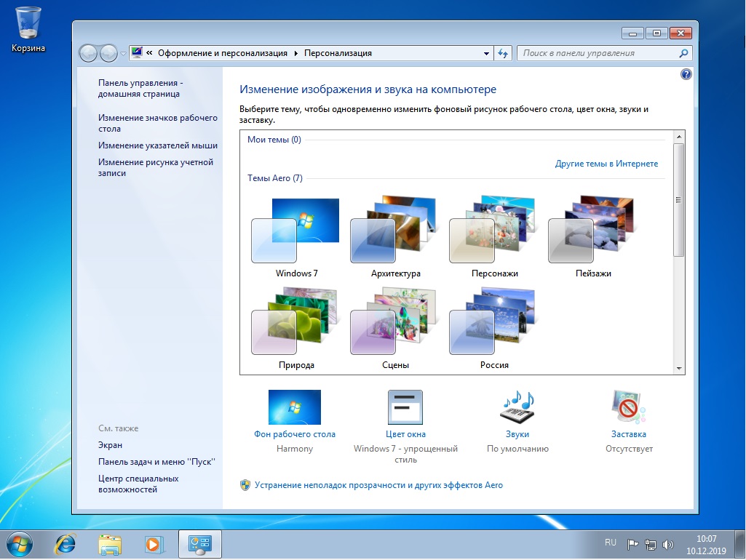Open Windows Media Player from the taskbar
Image resolution: width=746 pixels, height=560 pixels.
click(154, 543)
